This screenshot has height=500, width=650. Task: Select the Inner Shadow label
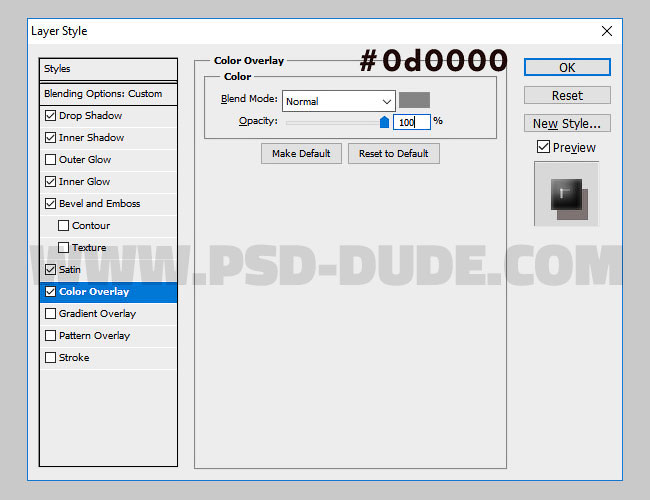pyautogui.click(x=91, y=138)
